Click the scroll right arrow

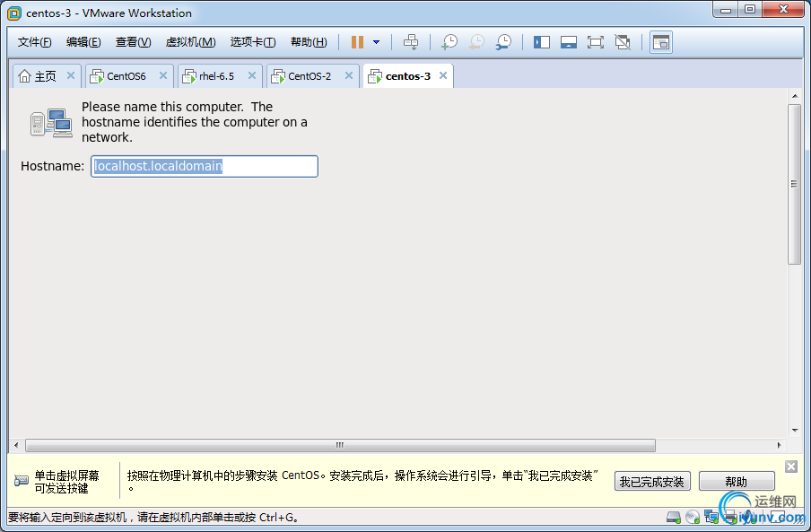click(779, 445)
